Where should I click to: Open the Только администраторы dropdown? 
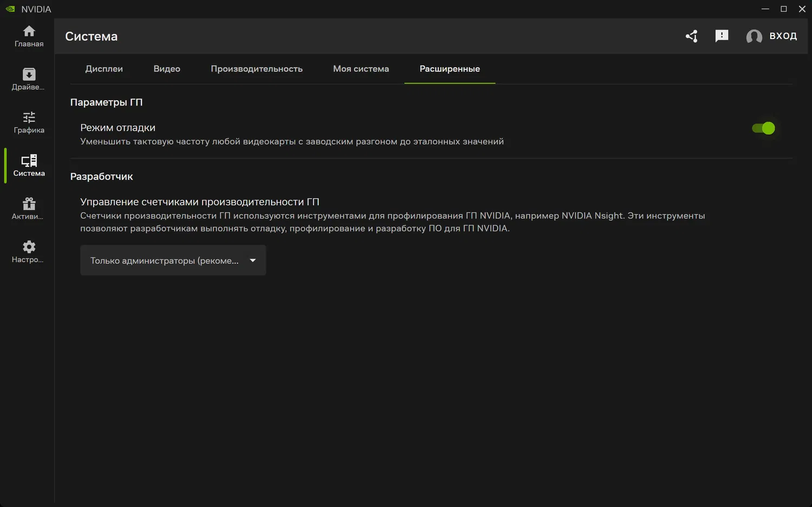173,261
